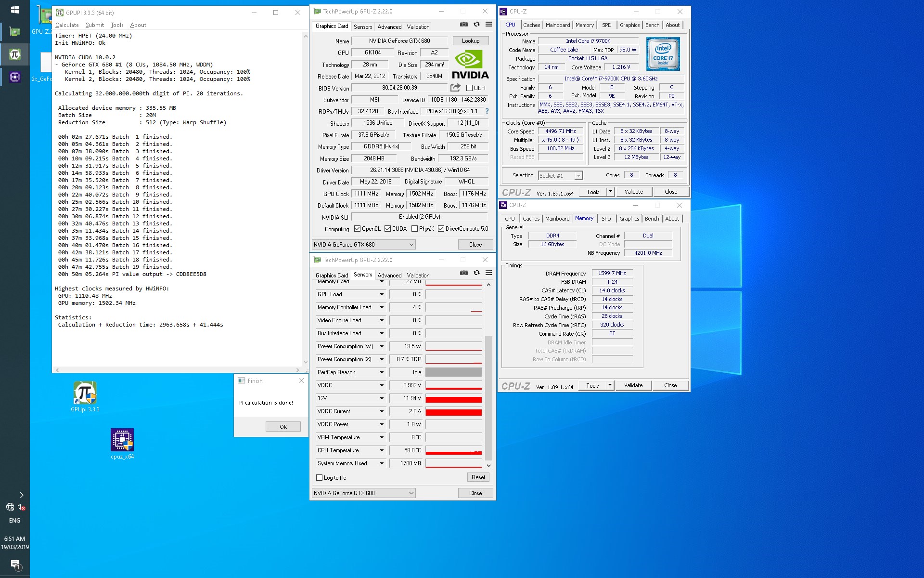924x578 pixels.
Task: Click Close in lower CPU-Z window
Action: [670, 385]
